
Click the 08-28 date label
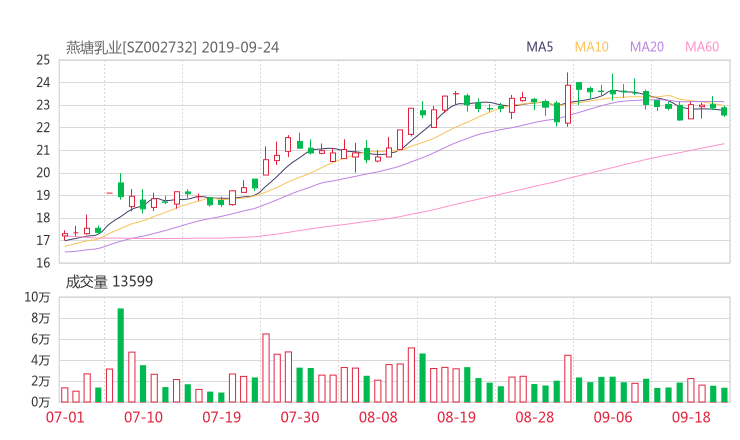pos(535,417)
